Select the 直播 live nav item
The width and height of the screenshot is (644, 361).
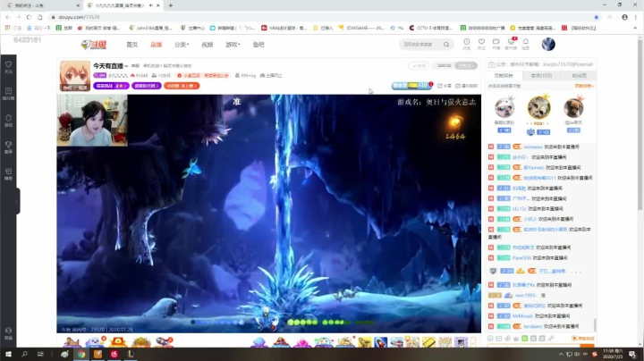tap(156, 45)
